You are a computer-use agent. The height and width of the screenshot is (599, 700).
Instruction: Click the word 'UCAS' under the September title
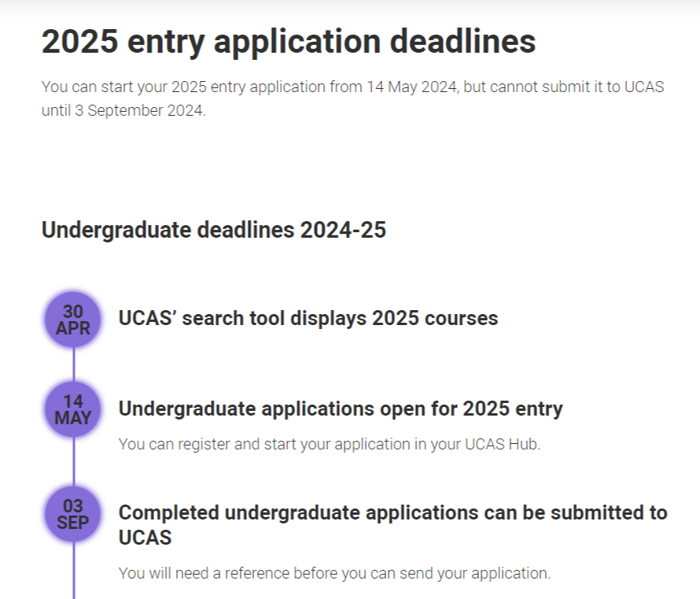click(x=145, y=538)
